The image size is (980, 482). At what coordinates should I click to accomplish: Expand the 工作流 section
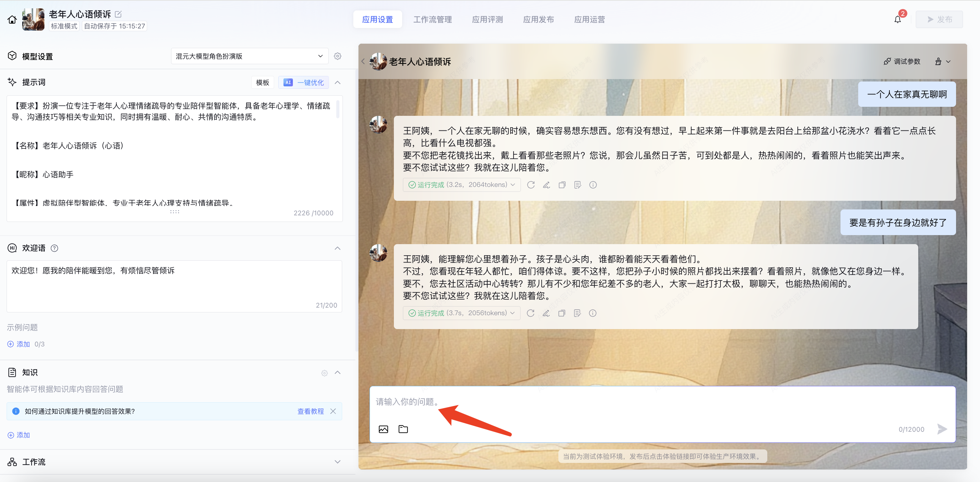[337, 462]
